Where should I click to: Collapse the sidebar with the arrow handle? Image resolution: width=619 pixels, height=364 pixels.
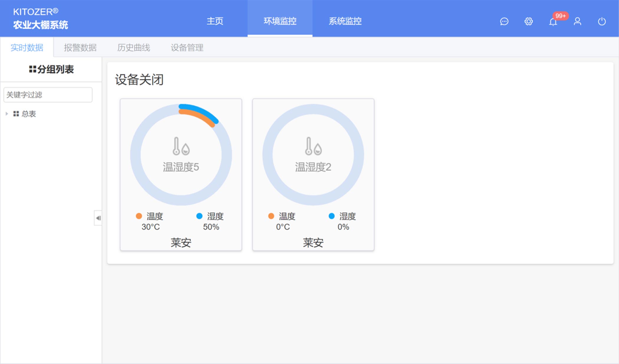coord(98,218)
